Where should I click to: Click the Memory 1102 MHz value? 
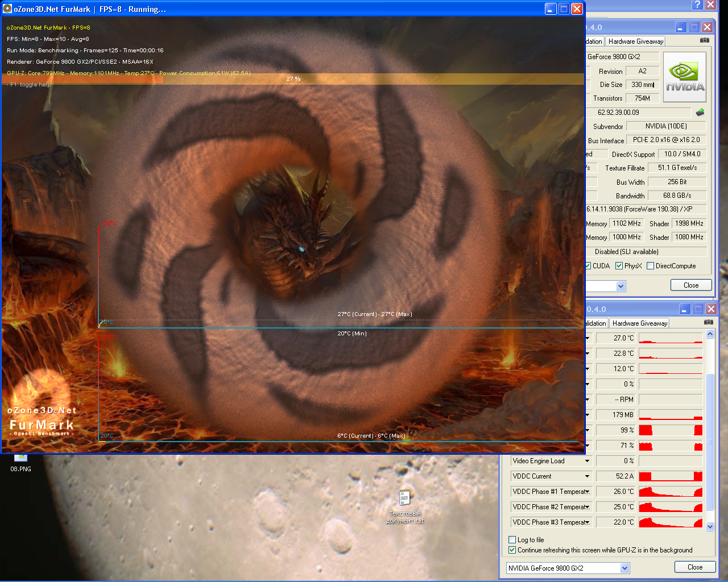(626, 223)
